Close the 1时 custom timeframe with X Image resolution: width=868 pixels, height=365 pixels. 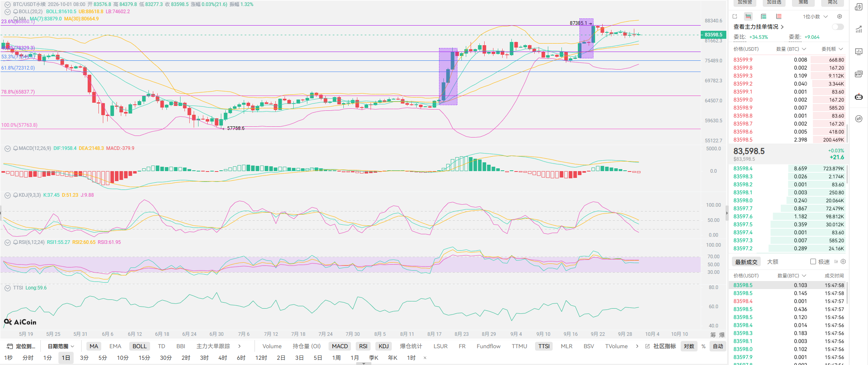pyautogui.click(x=425, y=358)
